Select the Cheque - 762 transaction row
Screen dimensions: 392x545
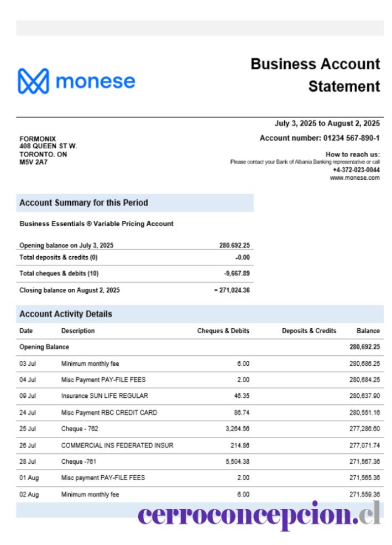click(200, 429)
